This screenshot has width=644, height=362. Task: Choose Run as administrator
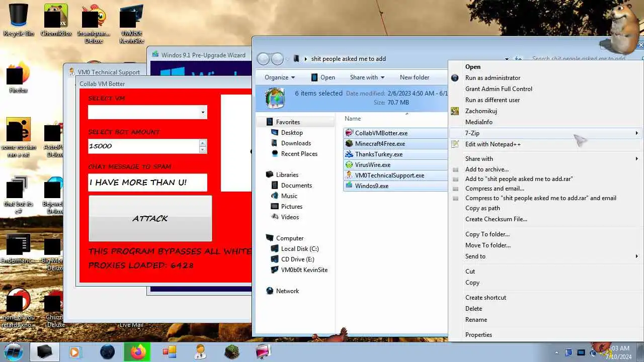545,78
